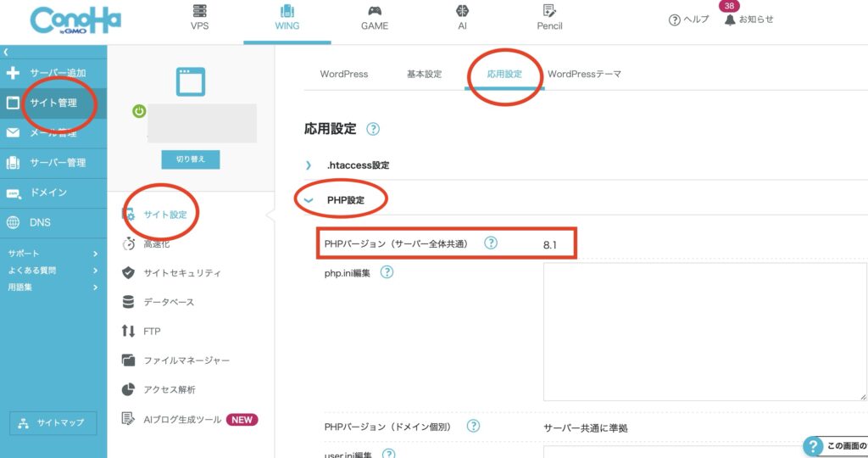Switch to the 基本設定 tab
The width and height of the screenshot is (868, 458).
(x=424, y=74)
